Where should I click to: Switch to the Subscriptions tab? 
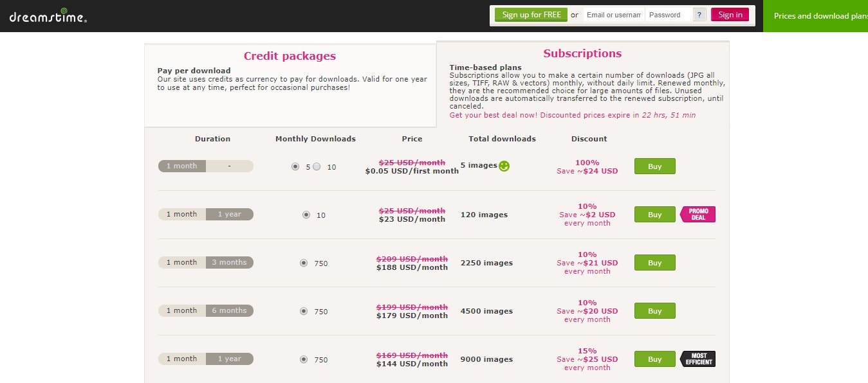click(582, 53)
